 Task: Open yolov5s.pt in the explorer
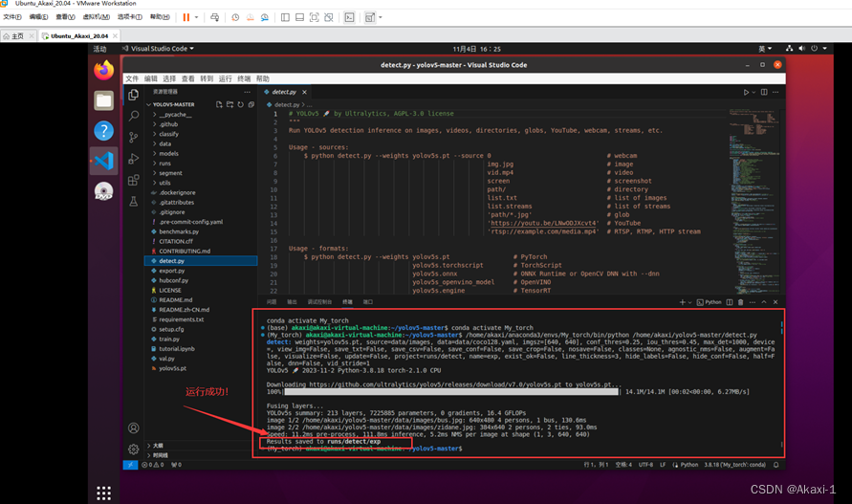(x=172, y=368)
